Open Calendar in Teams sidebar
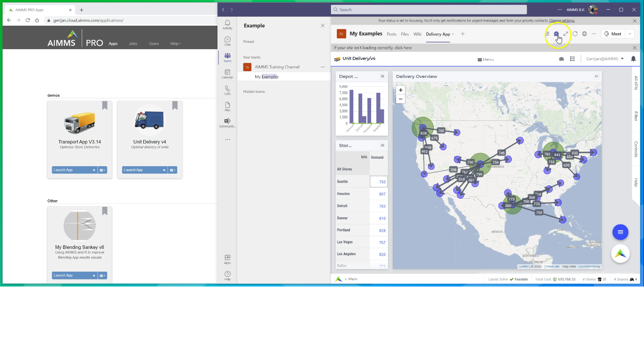 pos(227,74)
